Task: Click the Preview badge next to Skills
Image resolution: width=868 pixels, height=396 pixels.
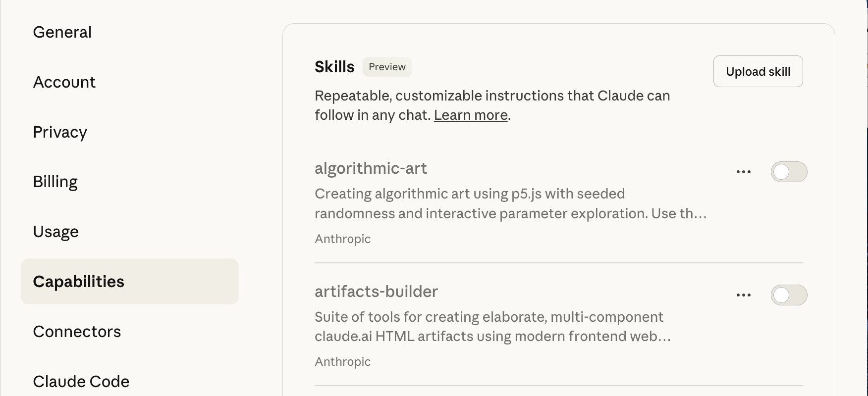Action: point(387,66)
